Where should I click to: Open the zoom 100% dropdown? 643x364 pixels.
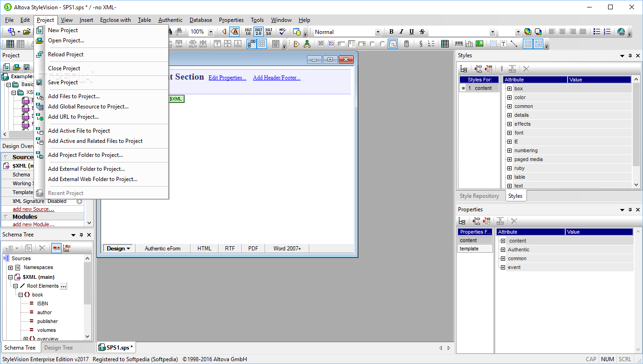[x=210, y=32]
